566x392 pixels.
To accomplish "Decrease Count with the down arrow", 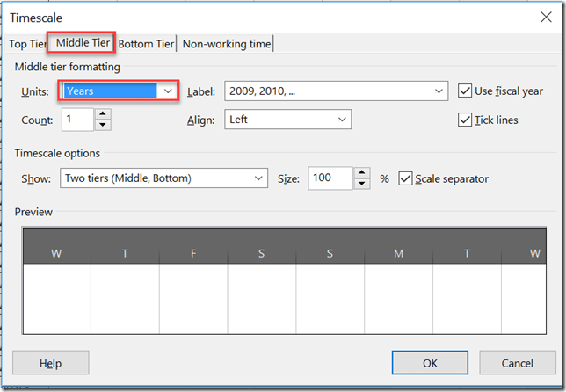I will click(103, 125).
